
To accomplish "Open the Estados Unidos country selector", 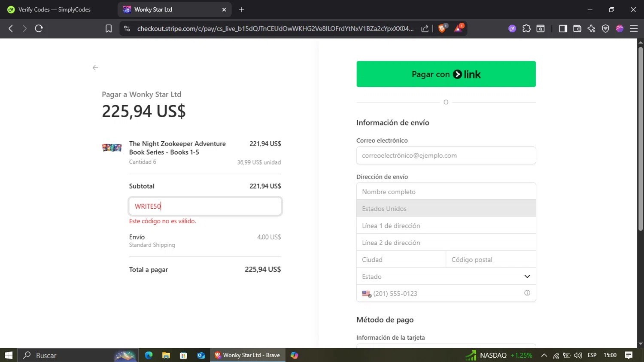I will (x=446, y=208).
